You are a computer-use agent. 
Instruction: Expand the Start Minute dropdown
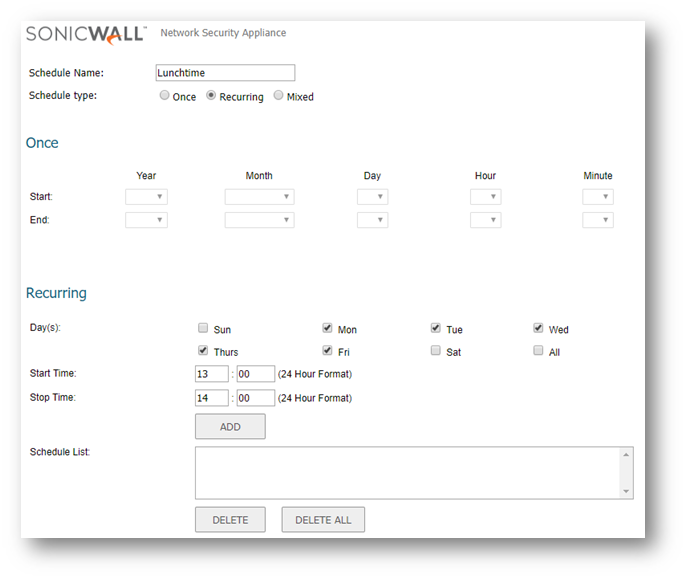598,197
